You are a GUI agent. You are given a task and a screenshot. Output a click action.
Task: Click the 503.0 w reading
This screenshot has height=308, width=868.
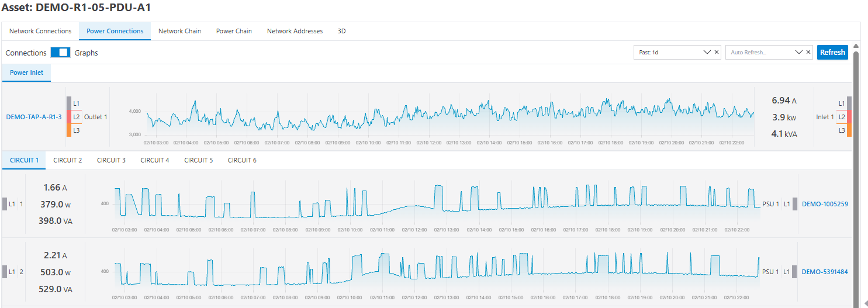tap(56, 272)
